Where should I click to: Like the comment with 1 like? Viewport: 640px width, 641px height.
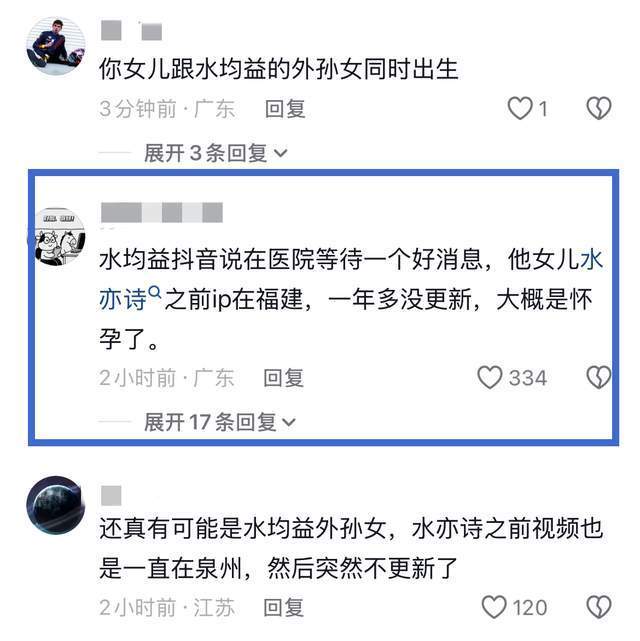point(520,108)
